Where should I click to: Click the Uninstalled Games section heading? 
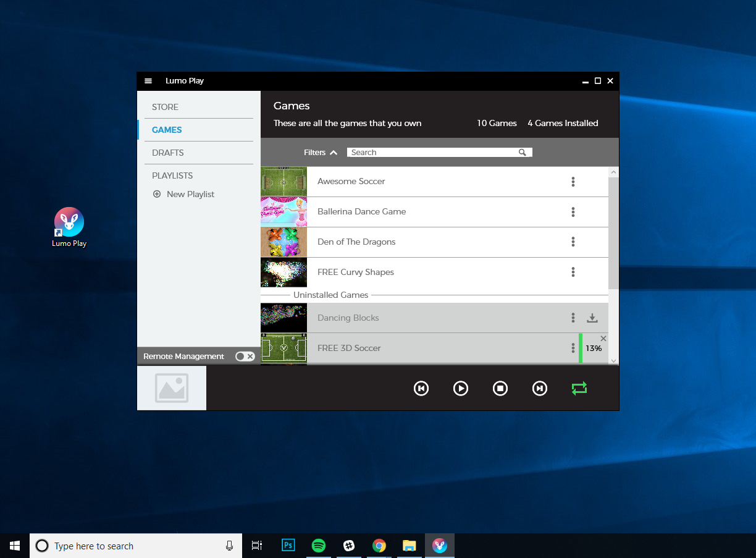330,295
